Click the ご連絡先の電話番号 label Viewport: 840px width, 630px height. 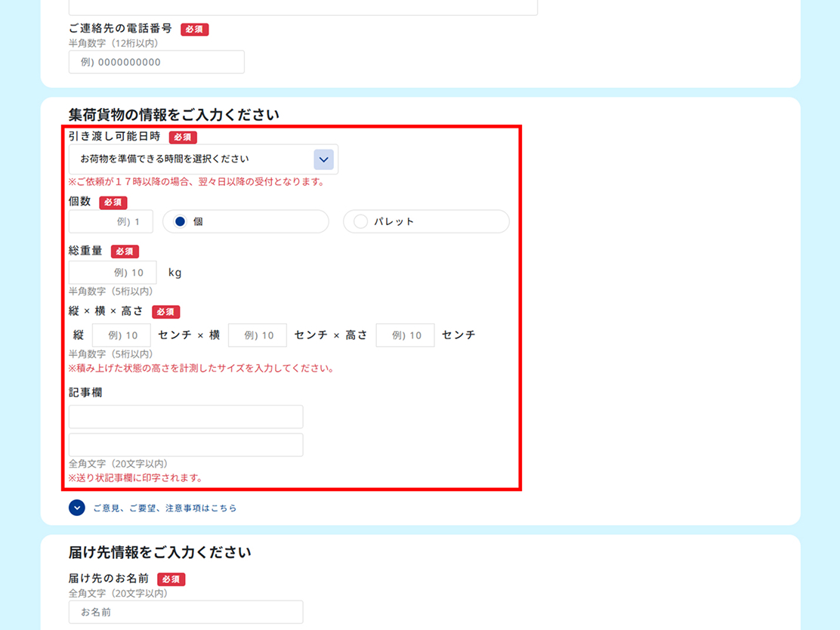pyautogui.click(x=121, y=29)
